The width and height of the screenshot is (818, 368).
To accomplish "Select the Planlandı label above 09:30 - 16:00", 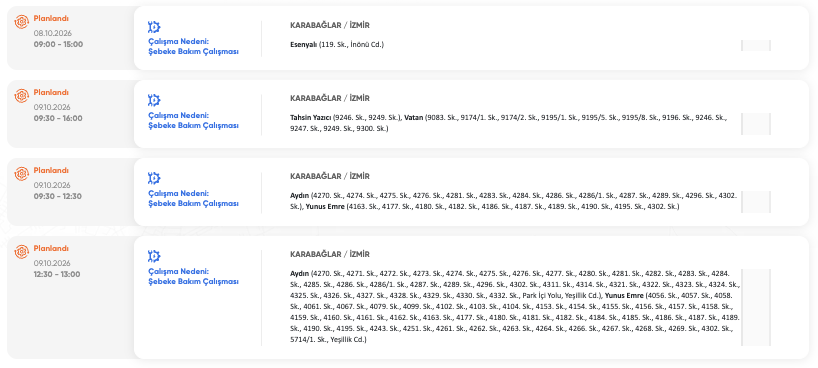I will pos(51,92).
